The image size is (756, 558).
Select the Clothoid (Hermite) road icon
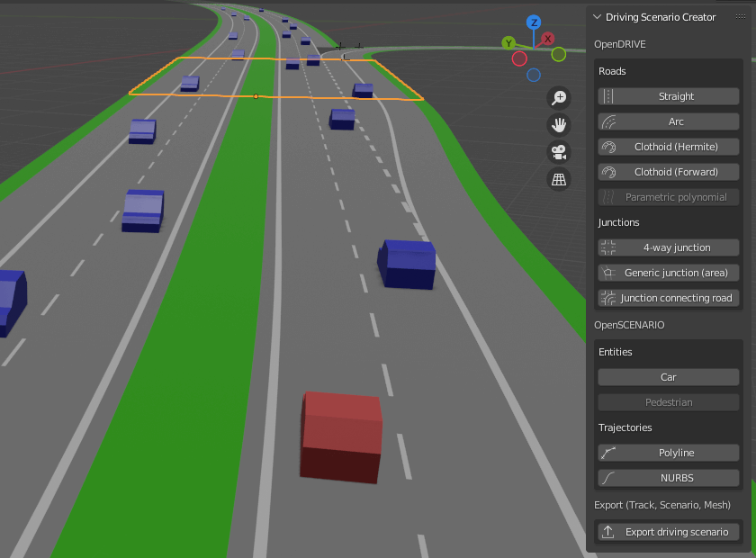[608, 147]
